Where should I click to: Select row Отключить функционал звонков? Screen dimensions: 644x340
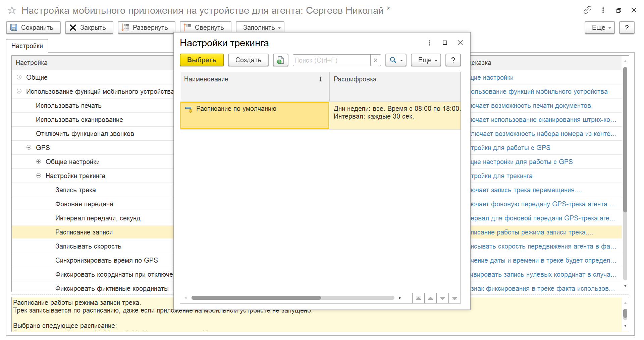(93, 134)
